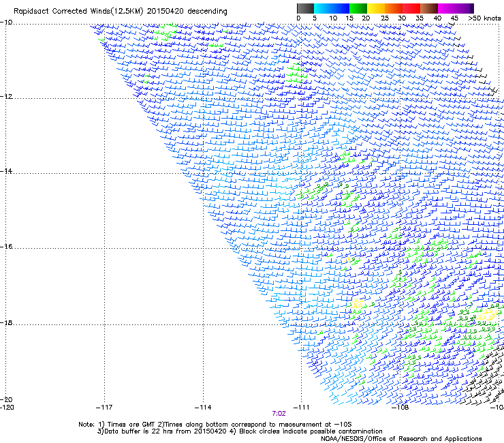504x443 pixels.
Task: Click the -117 longitude axis label
Action: click(x=104, y=408)
